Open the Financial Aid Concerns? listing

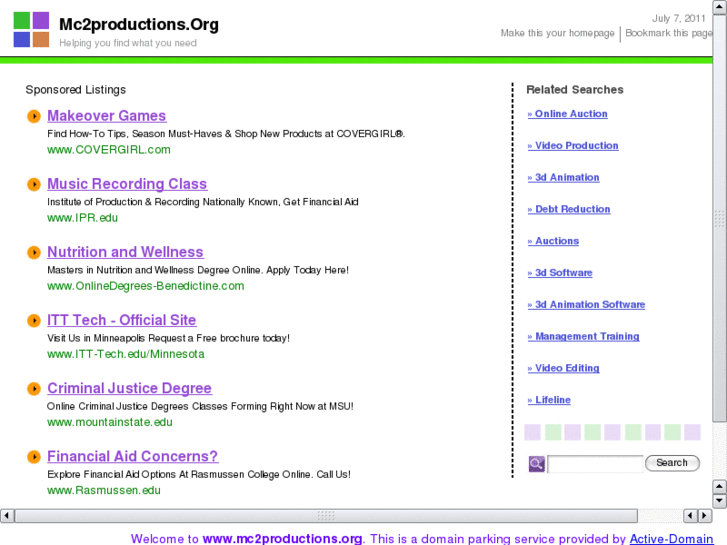(x=133, y=456)
